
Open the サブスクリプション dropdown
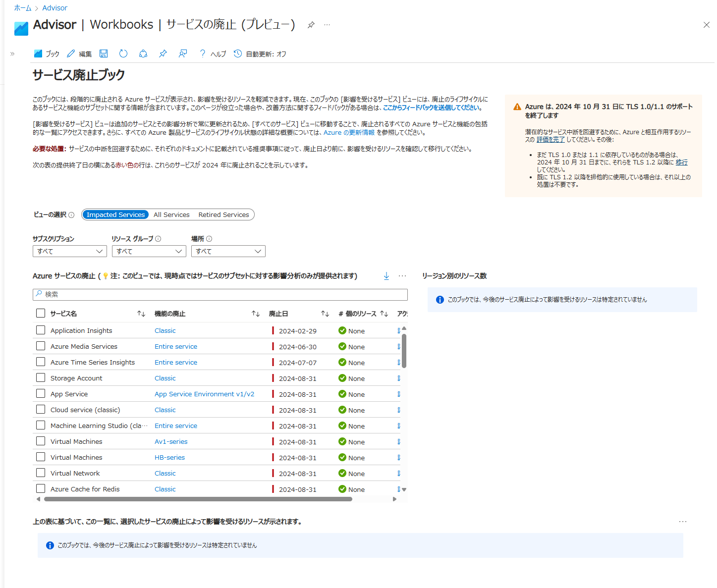coord(70,251)
